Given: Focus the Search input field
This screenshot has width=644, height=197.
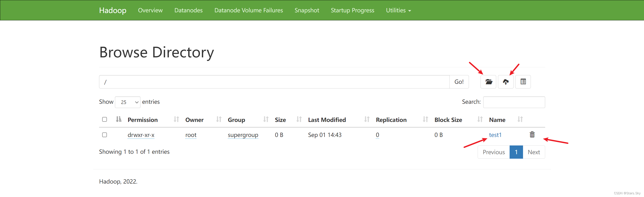Looking at the screenshot, I should [514, 102].
